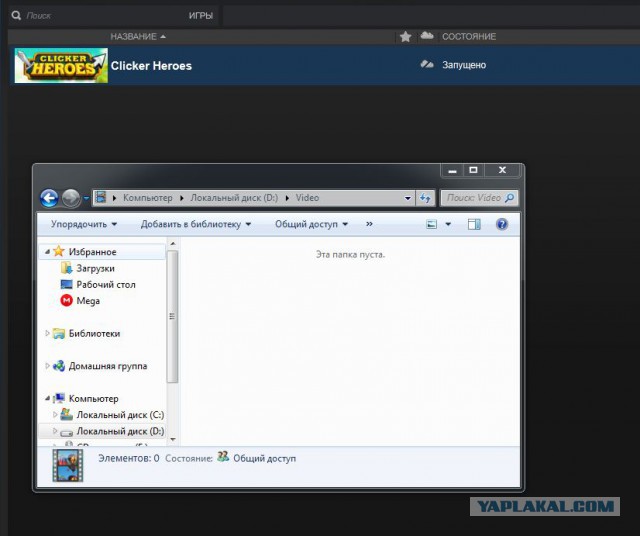Open the ИГРЫ filter in Steam library
Viewport: 640px width, 536px height.
point(200,16)
